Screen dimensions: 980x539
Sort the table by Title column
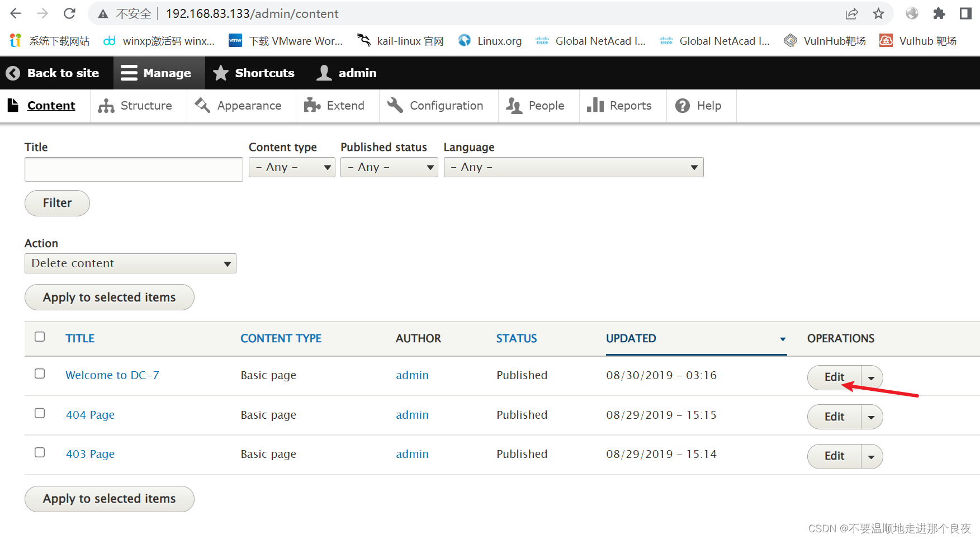point(80,338)
